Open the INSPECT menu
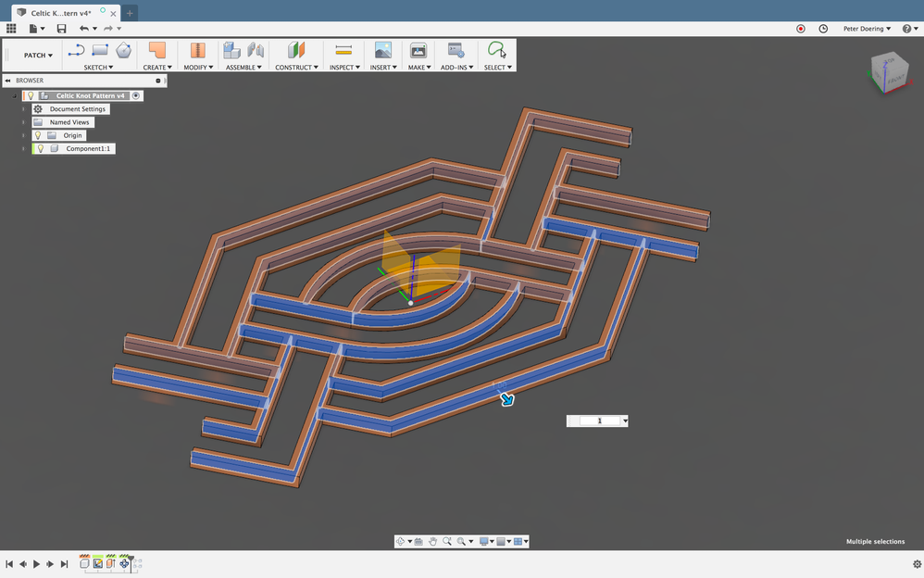Image resolution: width=924 pixels, height=578 pixels. pos(344,68)
